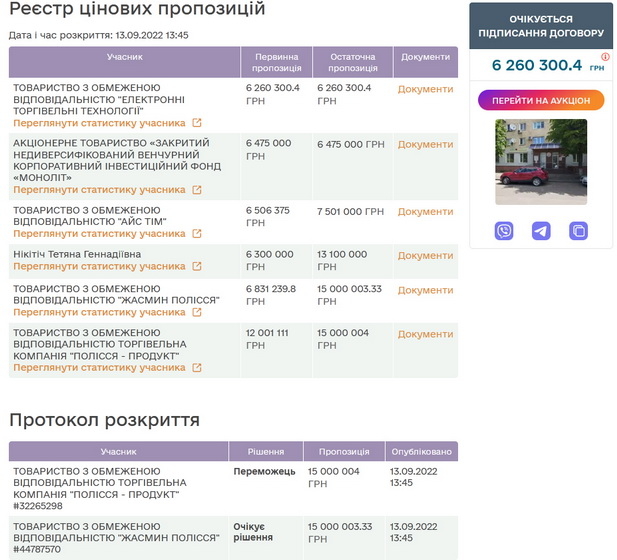
Task: Open external link icon for Айс Тім statistics
Action: pos(197,234)
